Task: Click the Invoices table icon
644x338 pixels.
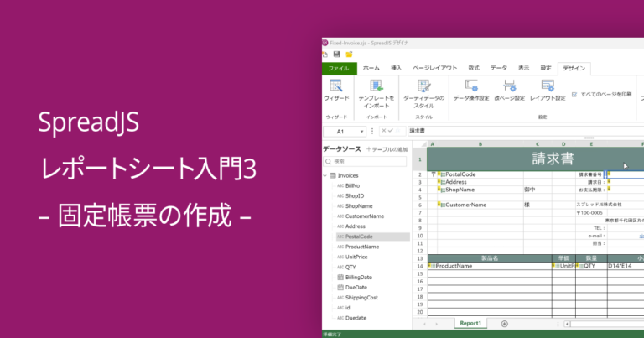Action: 333,175
